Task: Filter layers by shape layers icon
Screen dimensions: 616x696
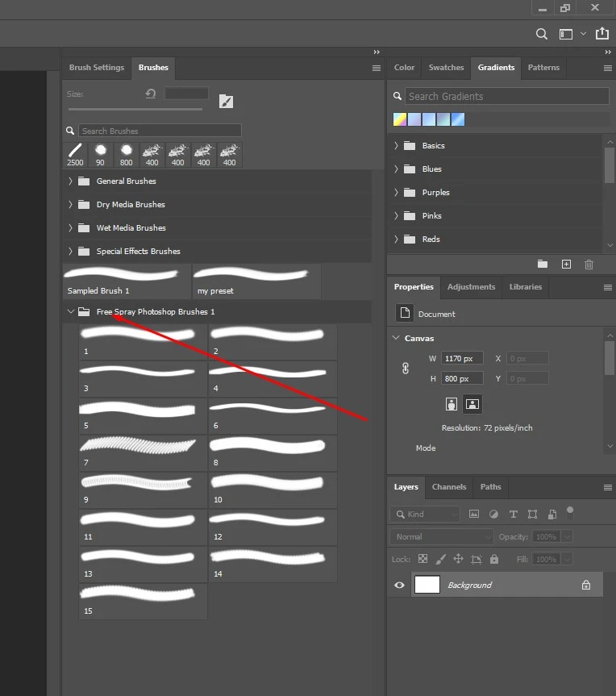Action: coord(533,514)
